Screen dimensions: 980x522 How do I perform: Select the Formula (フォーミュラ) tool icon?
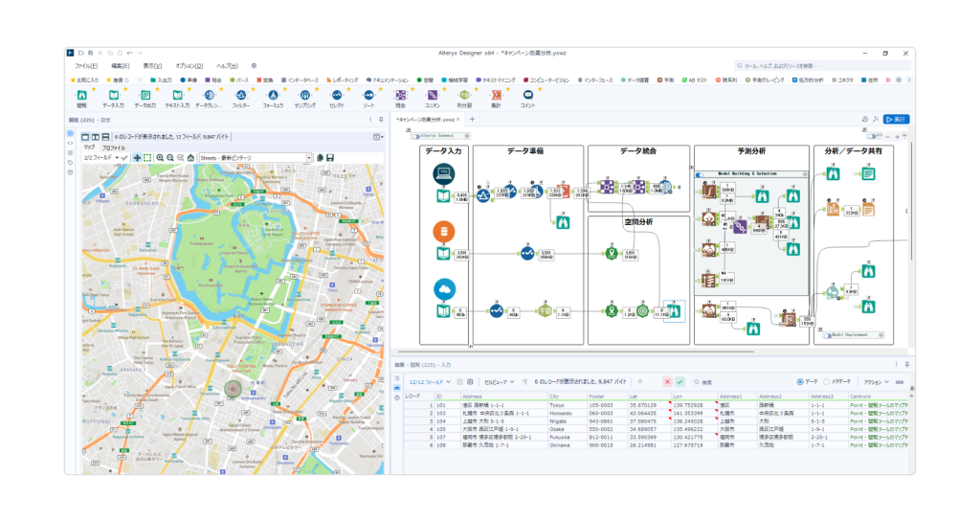click(273, 96)
